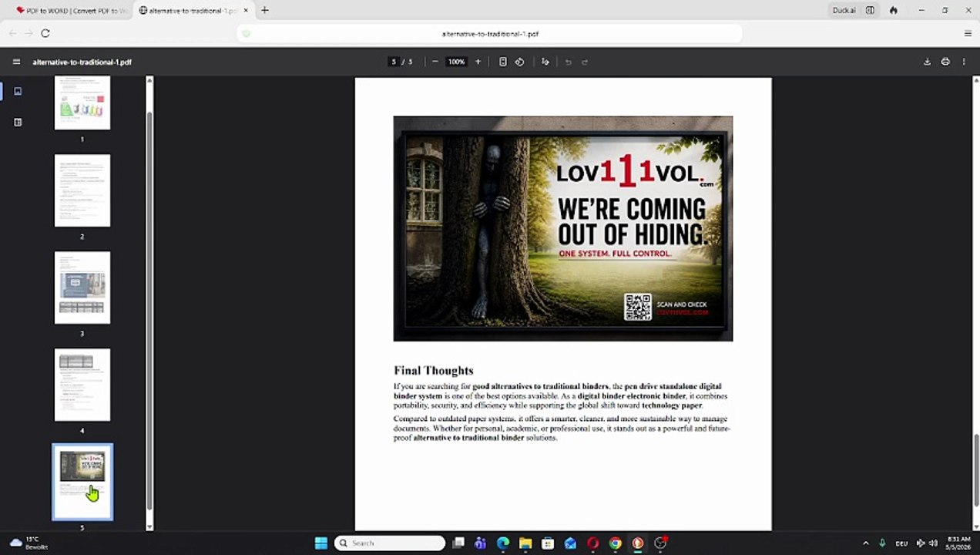Open Google Chrome from the taskbar
This screenshot has width=980, height=555.
615,543
